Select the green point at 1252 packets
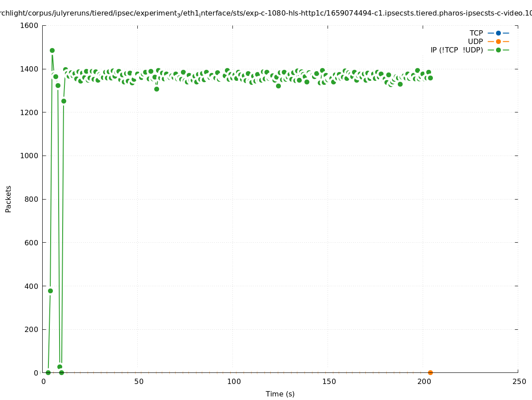 point(64,101)
